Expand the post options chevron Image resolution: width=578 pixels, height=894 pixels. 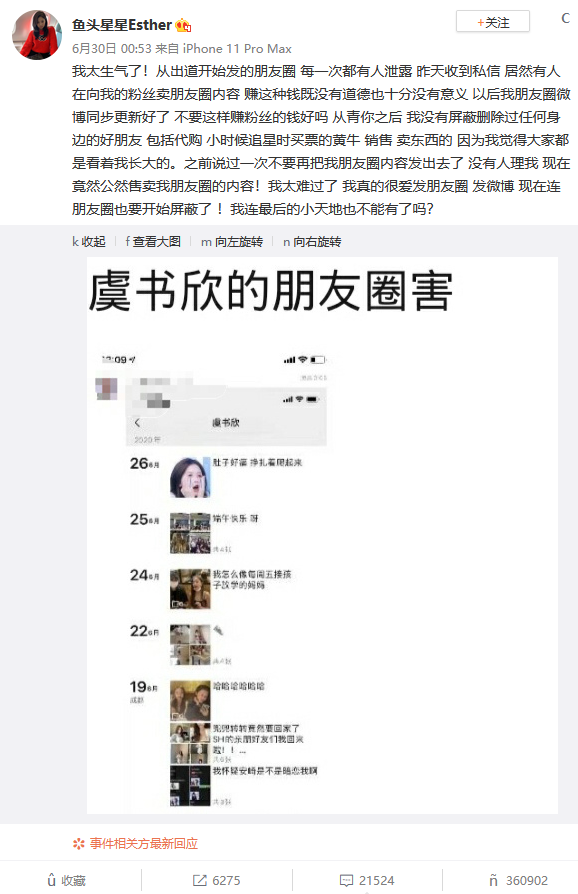coord(565,18)
